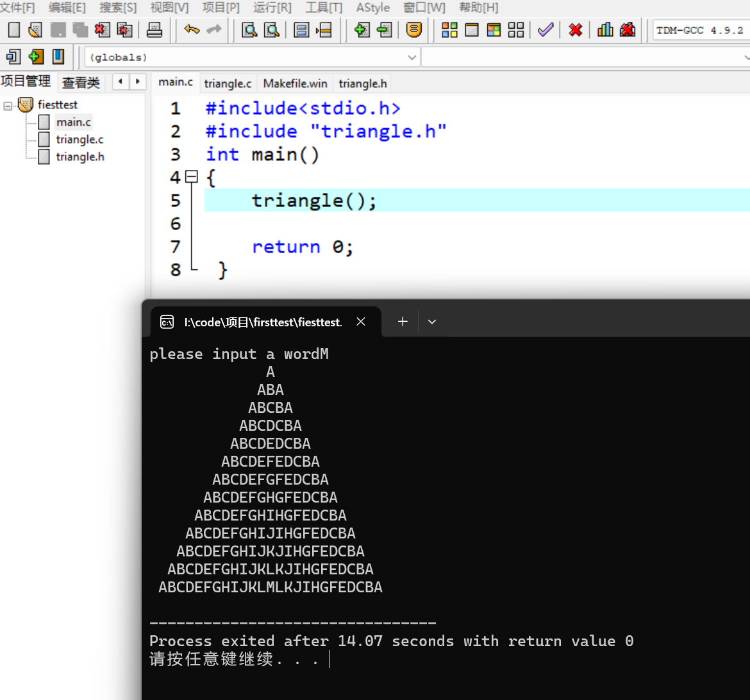
Task: Switch to the 查看类 sidebar tab
Action: point(81,82)
